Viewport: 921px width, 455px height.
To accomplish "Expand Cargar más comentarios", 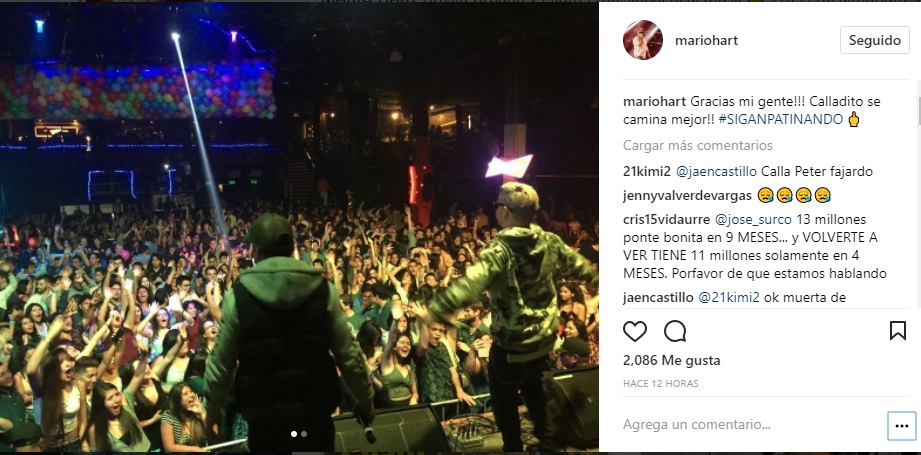I will coord(698,145).
